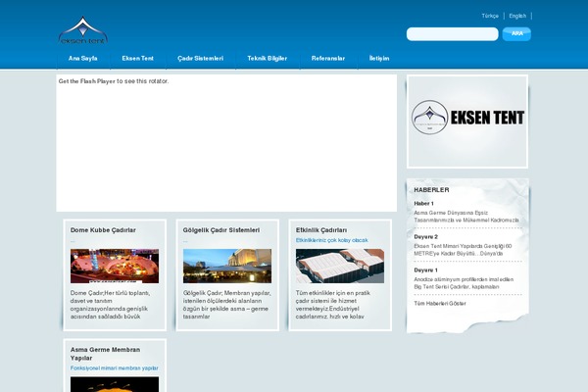Click the Eksen Tent logo in header
The height and width of the screenshot is (392, 588).
click(83, 30)
